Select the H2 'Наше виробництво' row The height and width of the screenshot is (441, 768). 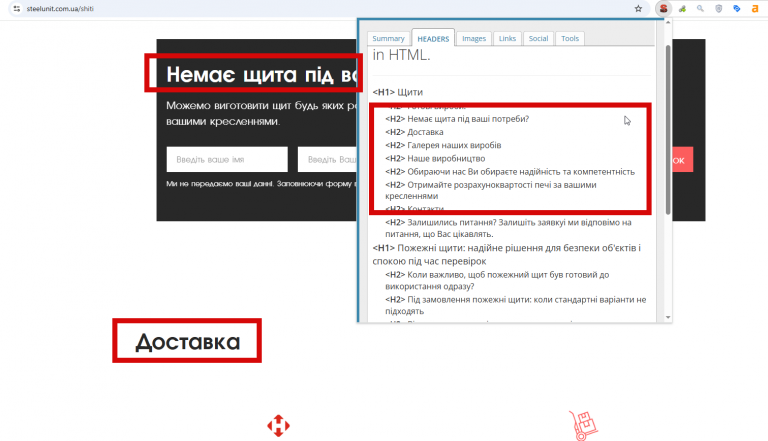click(x=435, y=158)
